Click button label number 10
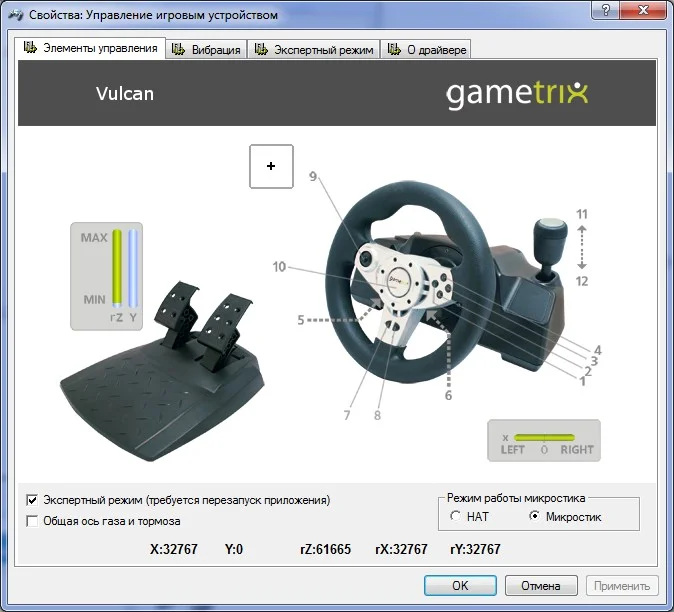The image size is (674, 612). tap(279, 267)
